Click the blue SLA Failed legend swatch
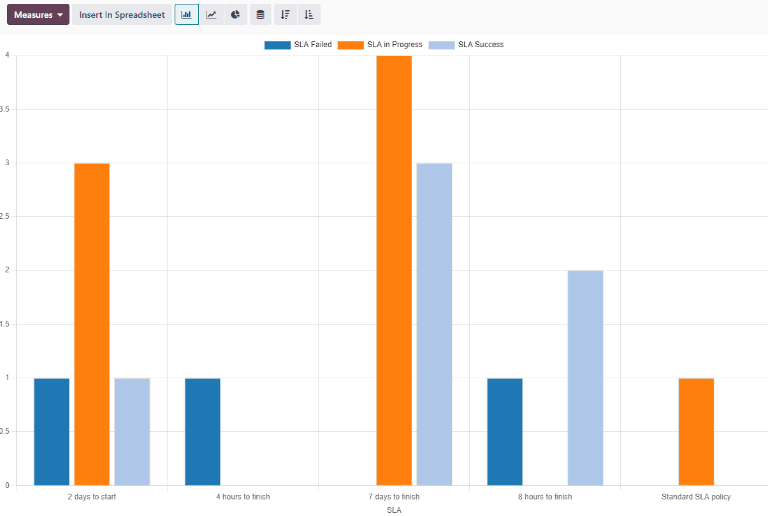Image resolution: width=768 pixels, height=516 pixels. pyautogui.click(x=277, y=45)
